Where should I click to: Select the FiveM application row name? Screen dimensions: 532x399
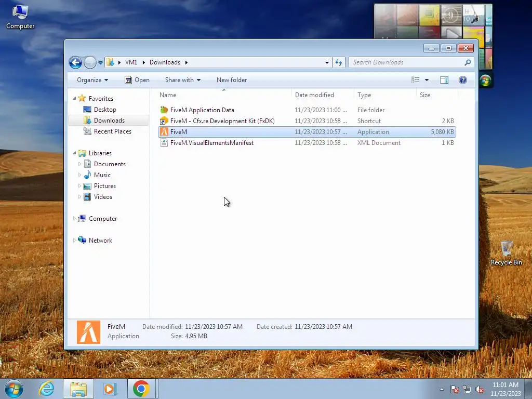[x=179, y=131]
